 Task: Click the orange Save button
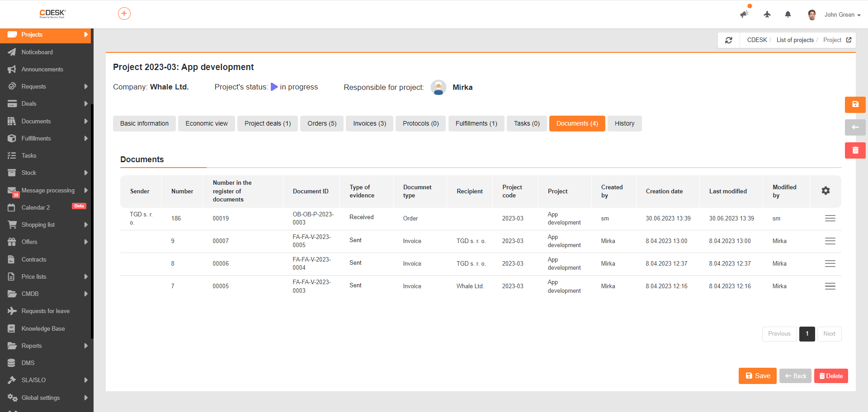pyautogui.click(x=758, y=376)
